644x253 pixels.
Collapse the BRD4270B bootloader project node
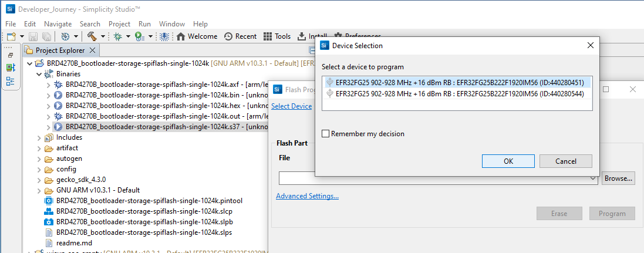coord(29,63)
